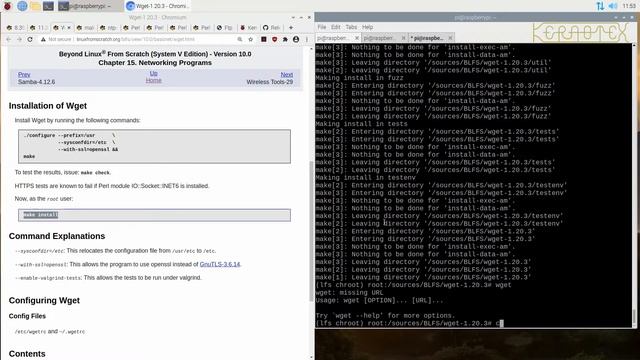640x360 pixels.
Task: Close the first terminal tab
Action: (x=357, y=38)
